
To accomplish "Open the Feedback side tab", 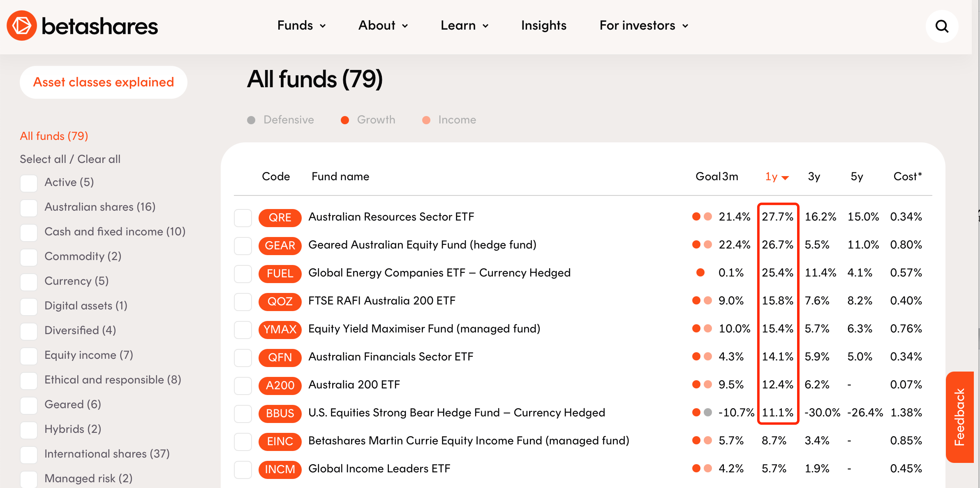I will click(959, 416).
